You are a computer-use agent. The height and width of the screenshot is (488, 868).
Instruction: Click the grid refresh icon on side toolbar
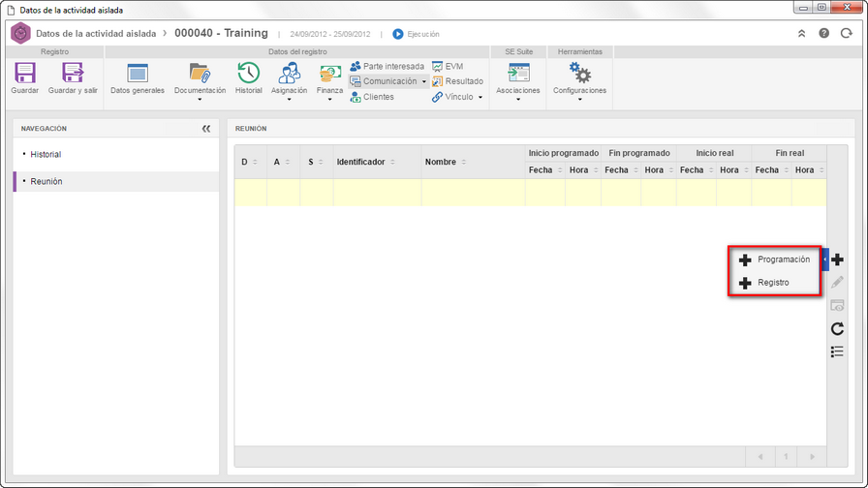[x=838, y=328]
